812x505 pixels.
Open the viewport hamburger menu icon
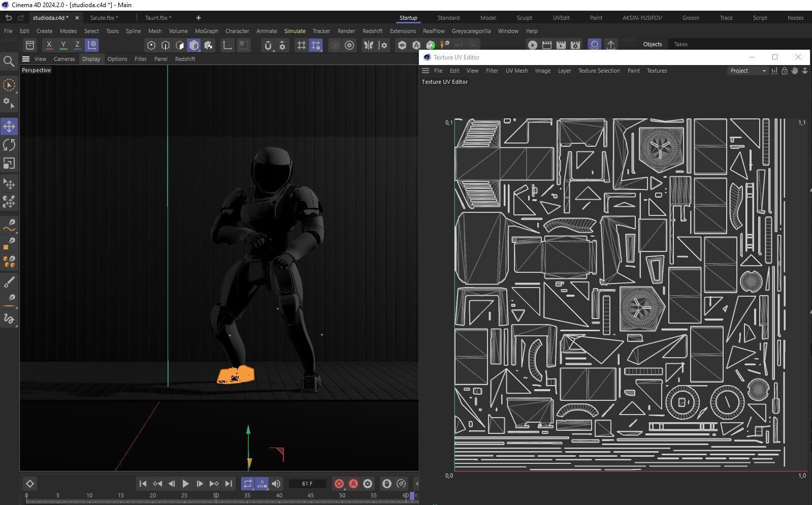(x=26, y=59)
